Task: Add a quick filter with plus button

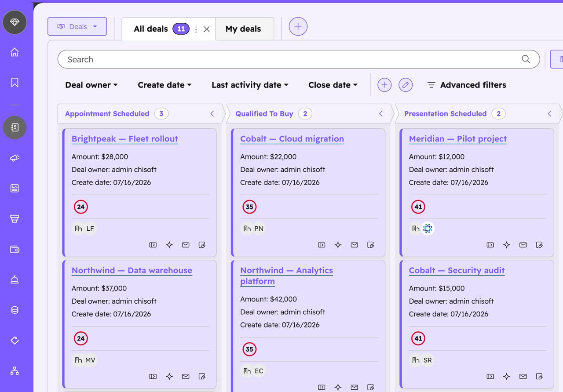Action: (384, 85)
